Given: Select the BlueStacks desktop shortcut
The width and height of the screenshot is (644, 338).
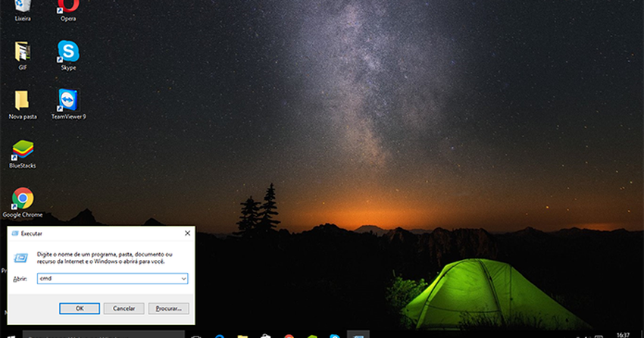Looking at the screenshot, I should pos(23,154).
